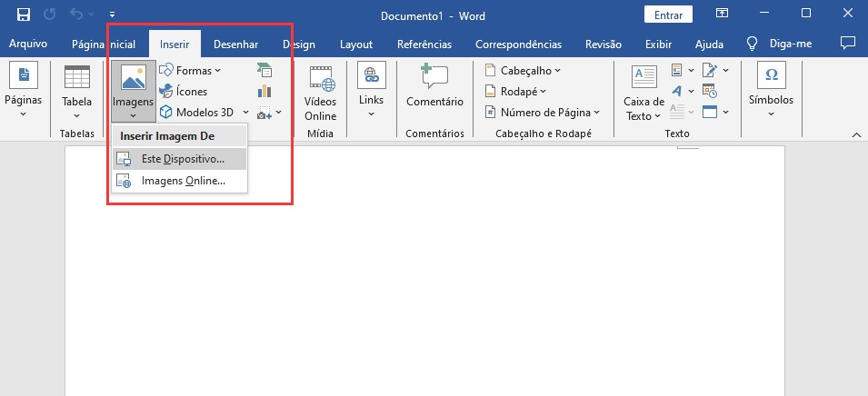
Task: Insert date and time via calendar-clock icon
Action: 709,91
